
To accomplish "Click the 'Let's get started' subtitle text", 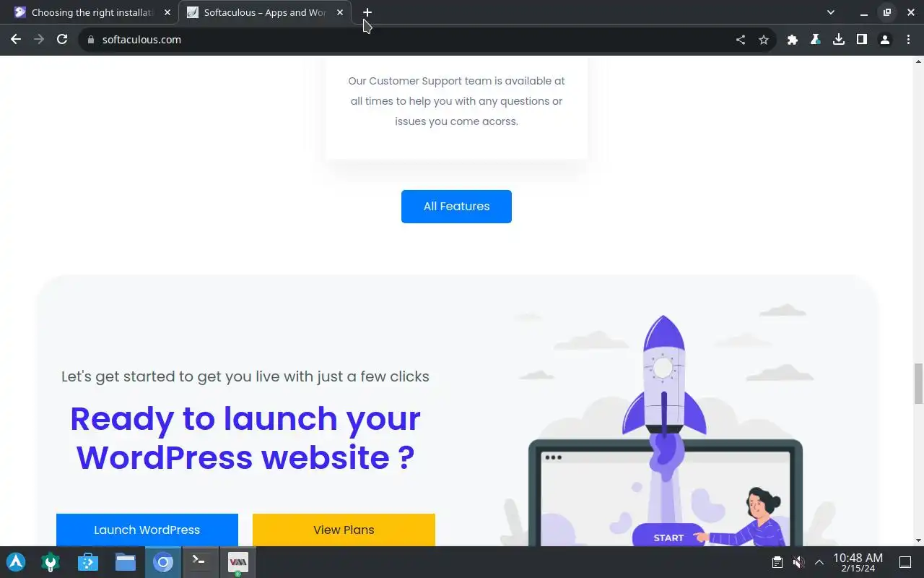I will 245,376.
